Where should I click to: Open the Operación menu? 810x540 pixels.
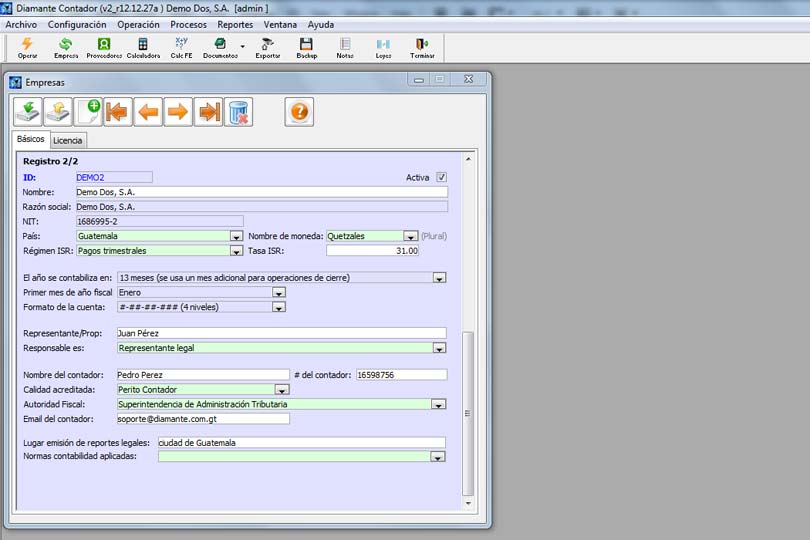pos(138,25)
